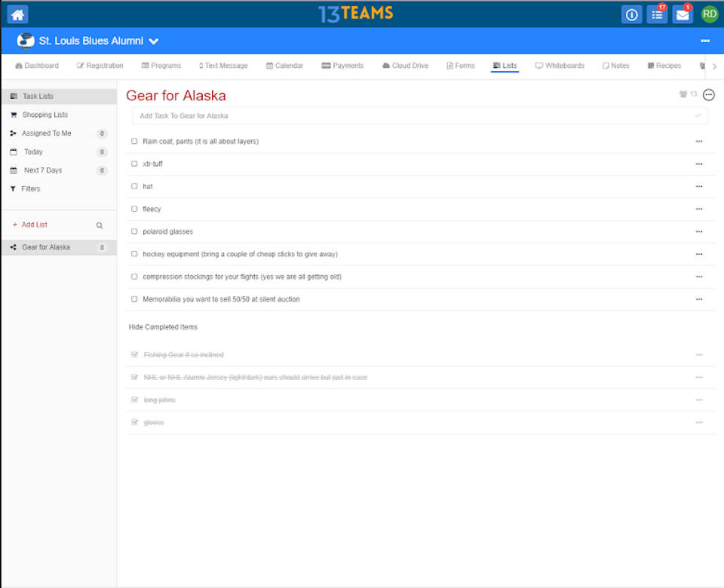Switch to the Calendar tab
The image size is (724, 588).
point(284,66)
